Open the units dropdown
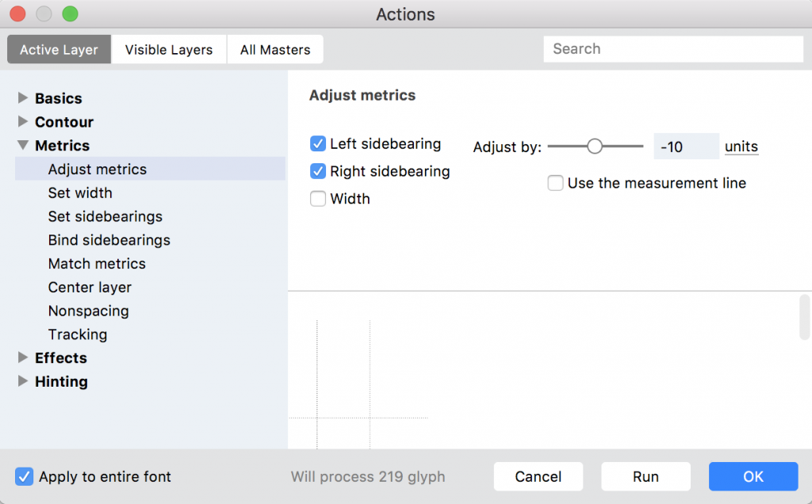 pyautogui.click(x=741, y=147)
